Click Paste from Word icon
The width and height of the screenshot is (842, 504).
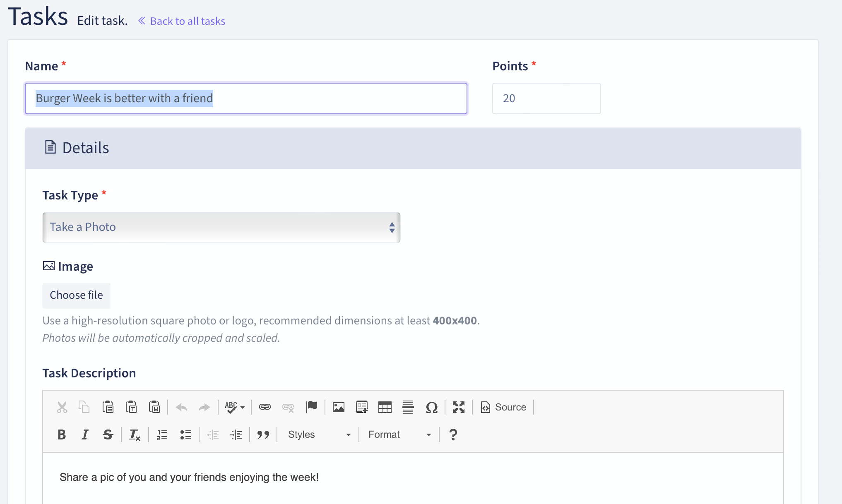click(154, 407)
